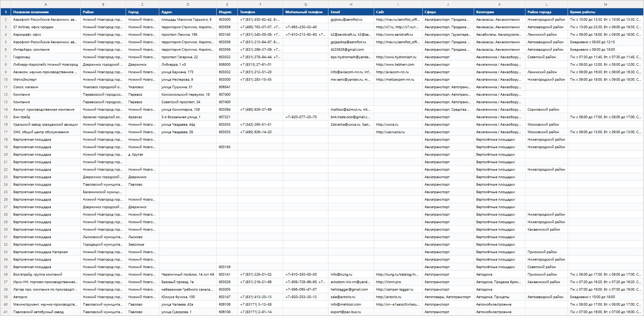The width and height of the screenshot is (644, 322).
Task: Select the "Гидромаш" company cell
Action: pyautogui.click(x=46, y=57)
